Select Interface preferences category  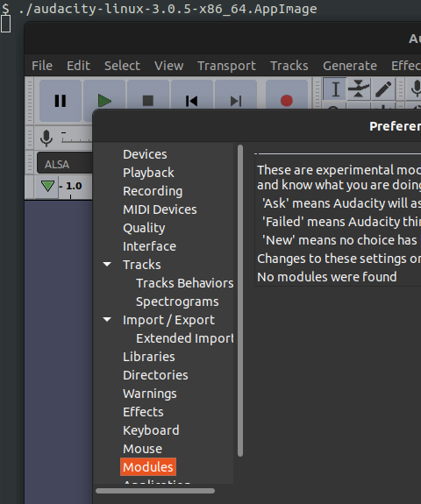click(x=150, y=246)
